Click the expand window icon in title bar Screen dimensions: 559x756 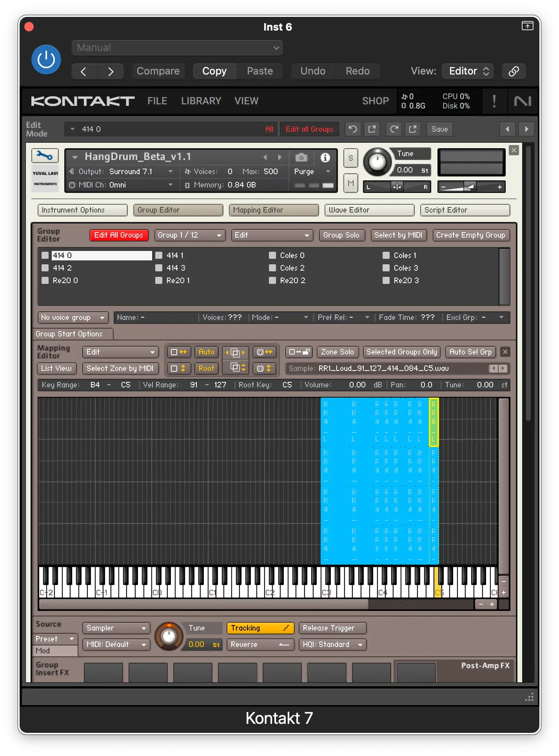coord(527,26)
